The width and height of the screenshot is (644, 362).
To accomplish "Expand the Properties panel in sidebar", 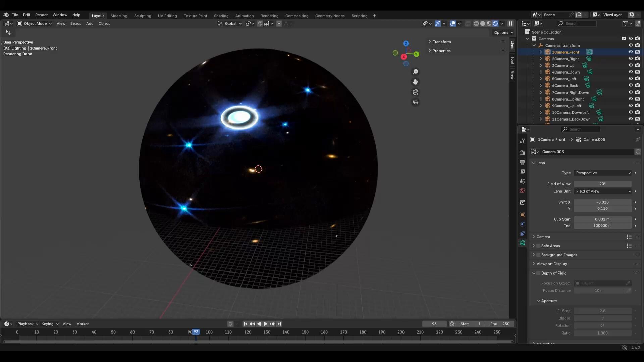I will (x=441, y=51).
